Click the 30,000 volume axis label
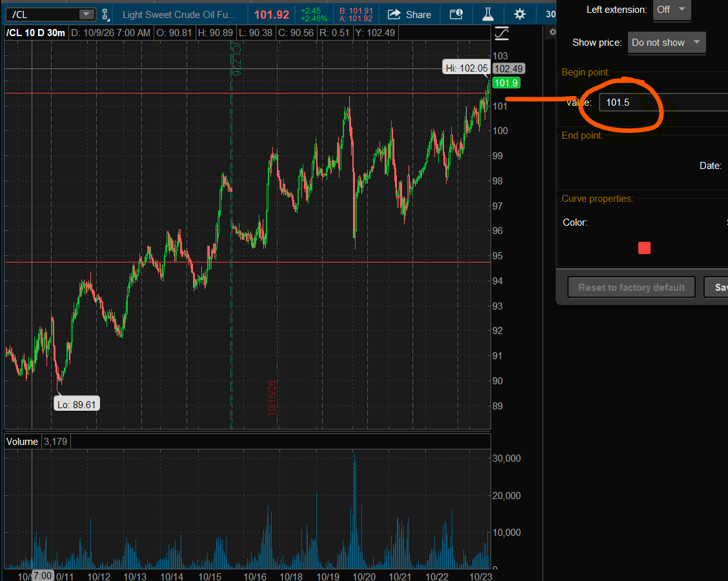This screenshot has width=728, height=581. coord(507,458)
